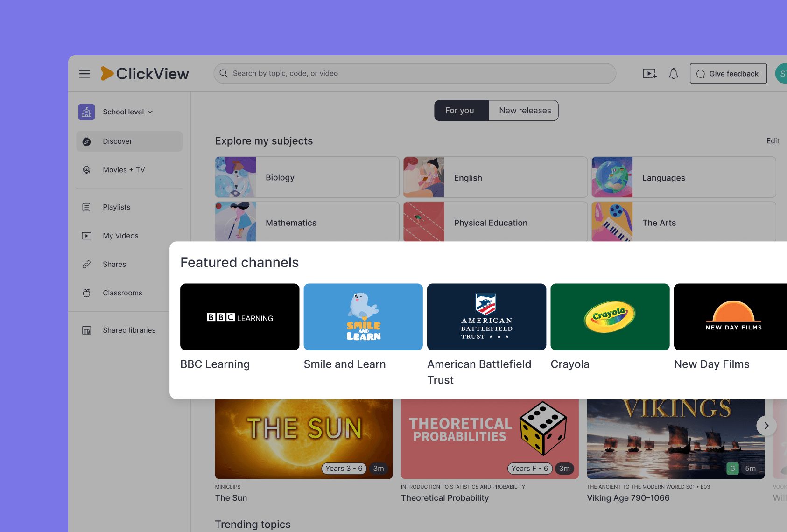Switch to the For you tab
This screenshot has width=787, height=532.
(x=461, y=111)
